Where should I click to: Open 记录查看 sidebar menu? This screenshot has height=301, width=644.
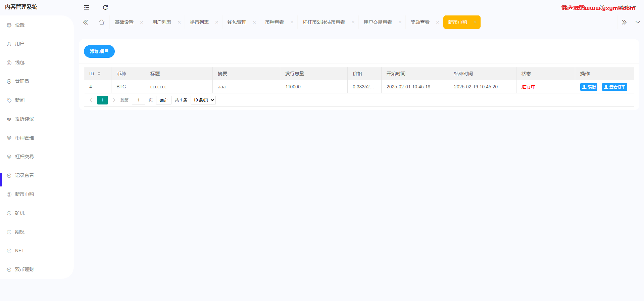pos(24,175)
